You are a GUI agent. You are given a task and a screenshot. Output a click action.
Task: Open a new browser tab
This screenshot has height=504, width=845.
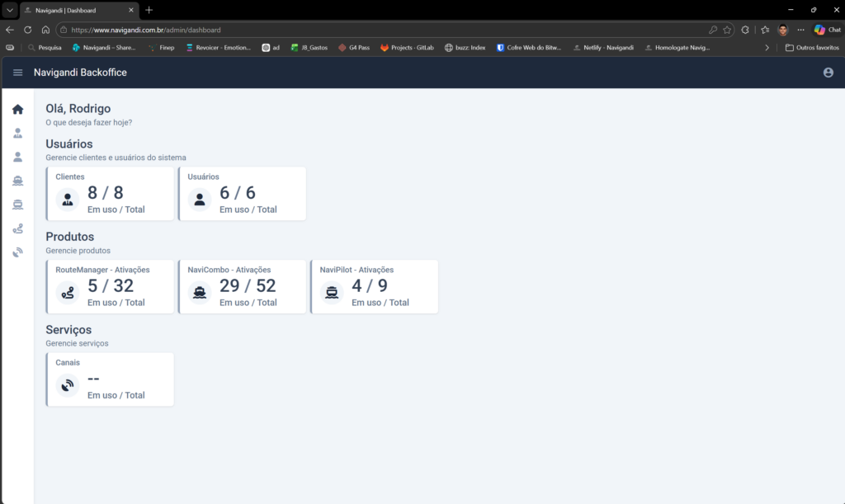point(149,10)
